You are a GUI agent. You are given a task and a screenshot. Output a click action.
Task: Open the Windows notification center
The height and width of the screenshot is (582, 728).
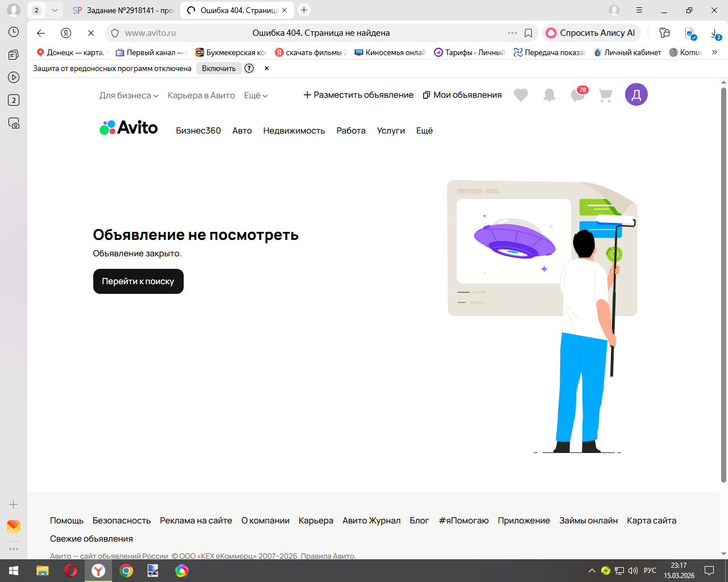click(709, 571)
